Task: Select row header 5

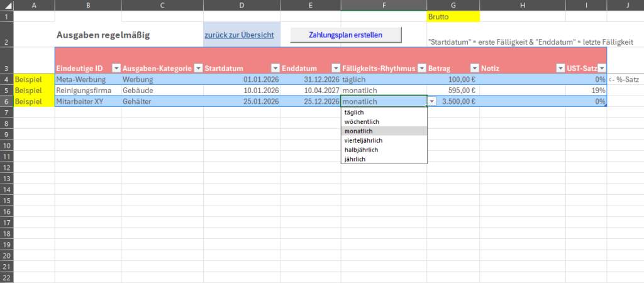Action: click(x=6, y=91)
